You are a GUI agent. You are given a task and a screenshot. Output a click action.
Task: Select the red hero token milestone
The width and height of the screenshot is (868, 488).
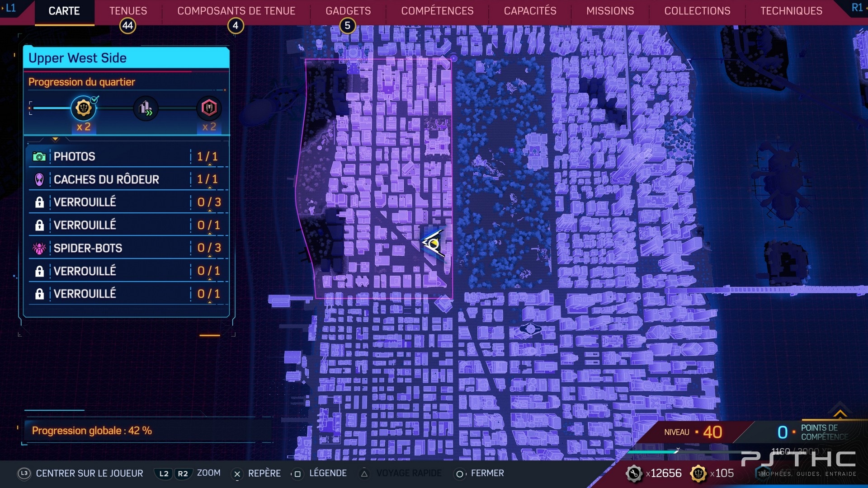(209, 108)
